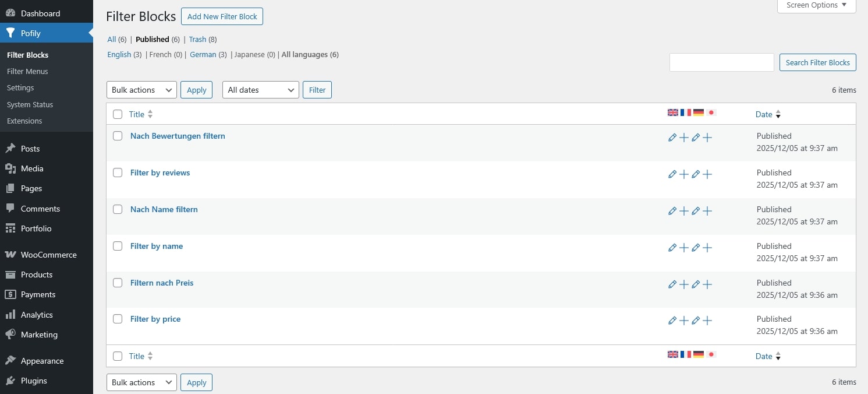Toggle the select-all checkbox in top header

coord(118,114)
